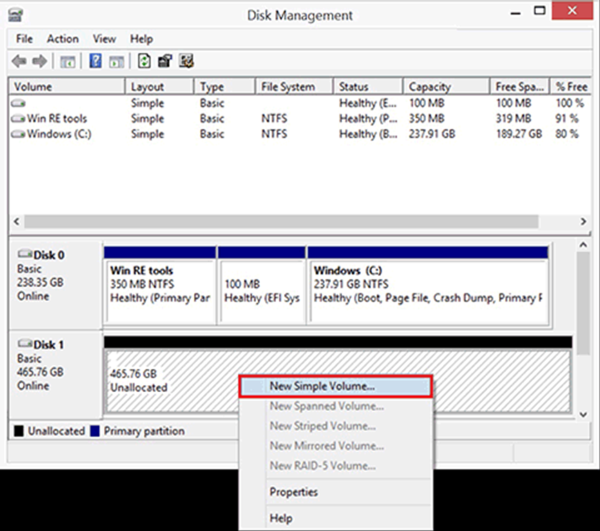Click the black Unallocated legend swatch

click(x=19, y=431)
